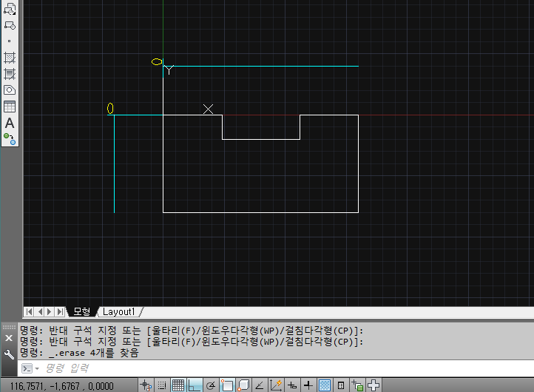
Task: Toggle Quick Properties in status bar
Action: click(x=340, y=385)
